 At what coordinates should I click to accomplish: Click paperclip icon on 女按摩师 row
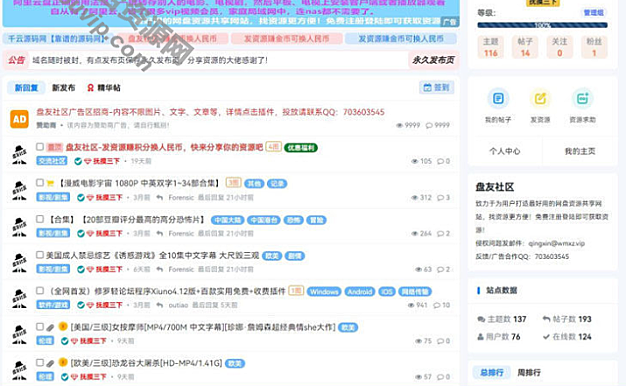pos(50,328)
